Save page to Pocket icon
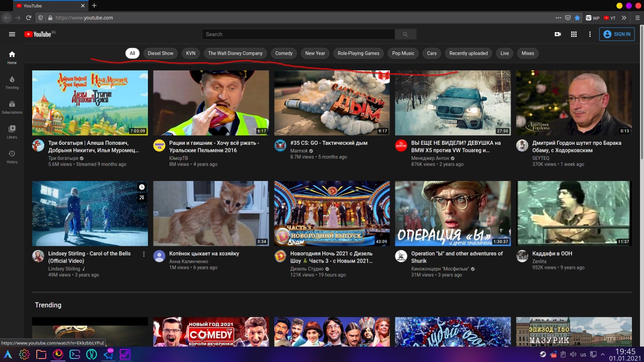Image resolution: width=644 pixels, height=362 pixels. pos(568,18)
